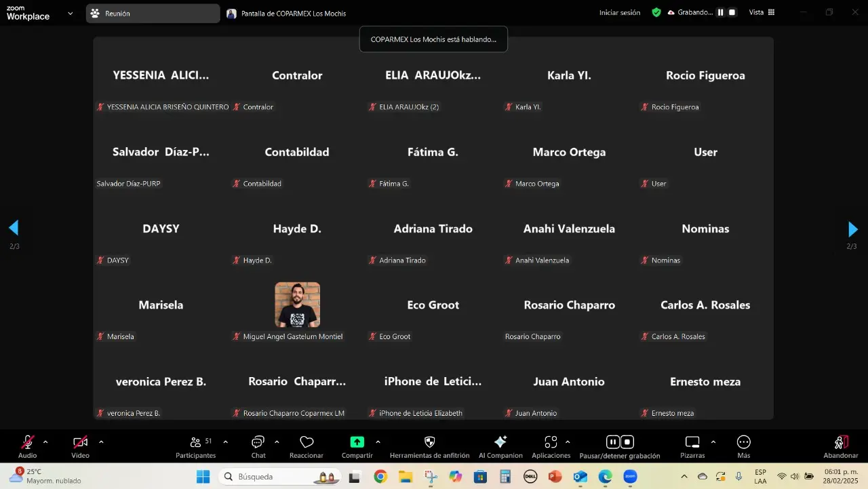Turn on camera with Video button
This screenshot has width=868, height=489.
coord(80,443)
